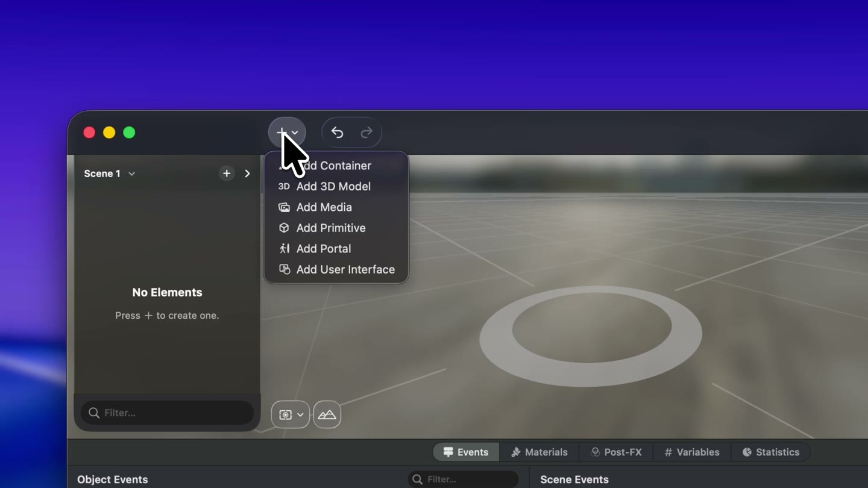Viewport: 868px width, 488px height.
Task: Open the camera view dropdown in viewport
Action: (291, 414)
